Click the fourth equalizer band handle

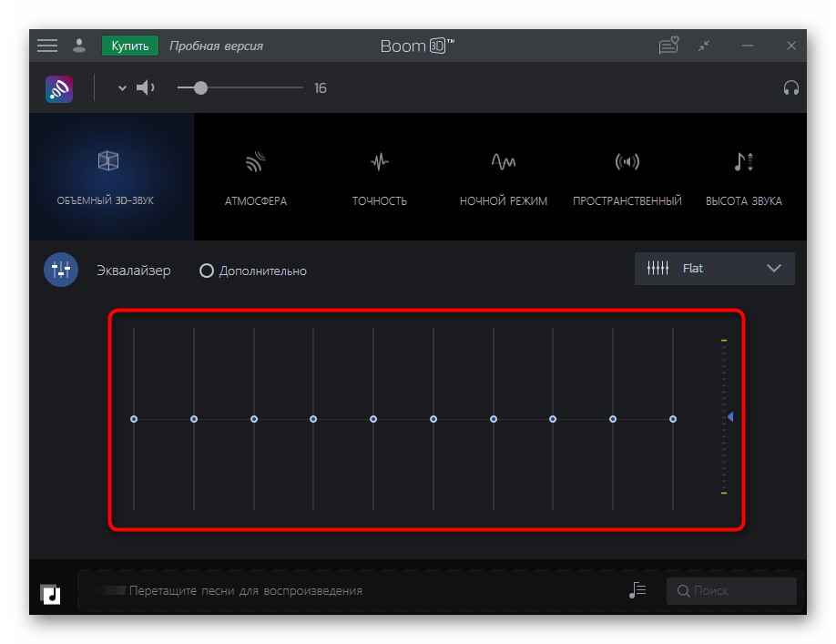[x=313, y=419]
